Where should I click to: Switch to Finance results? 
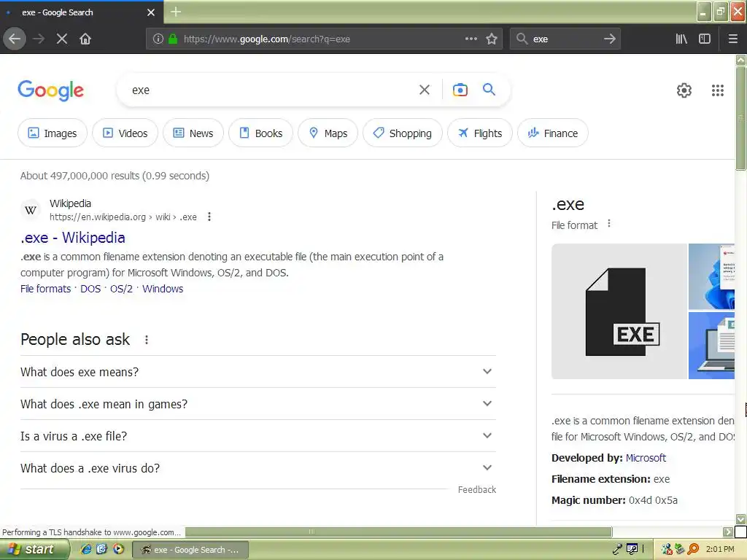(553, 133)
